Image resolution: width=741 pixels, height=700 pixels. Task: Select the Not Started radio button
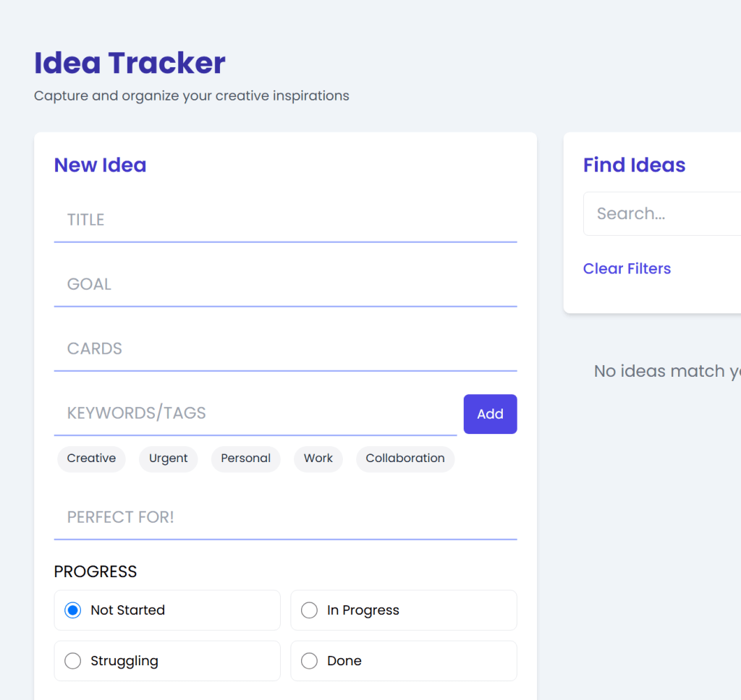(73, 610)
